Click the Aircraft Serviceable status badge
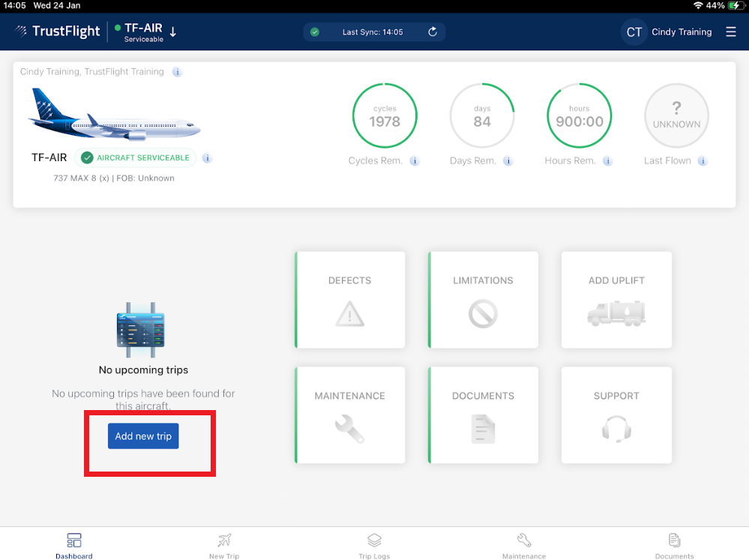749x560 pixels. [135, 157]
